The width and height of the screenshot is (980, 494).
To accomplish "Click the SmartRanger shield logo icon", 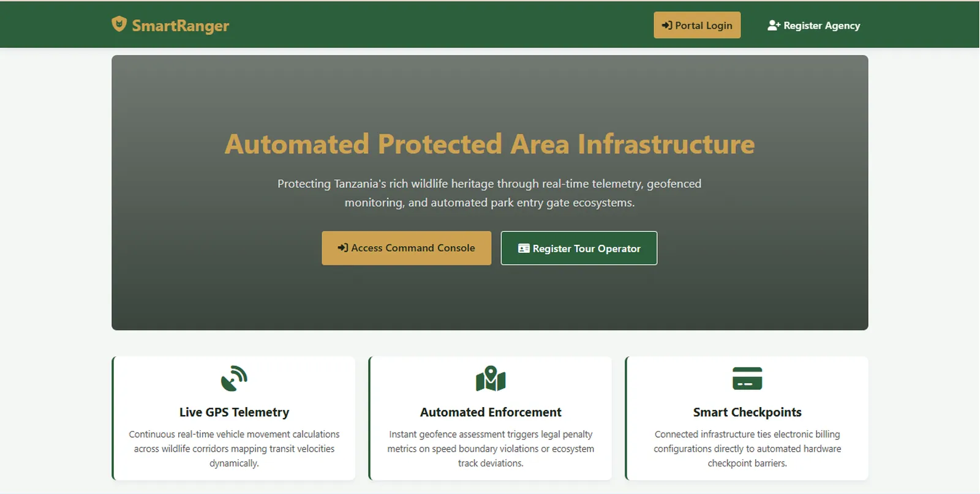I will click(x=119, y=24).
